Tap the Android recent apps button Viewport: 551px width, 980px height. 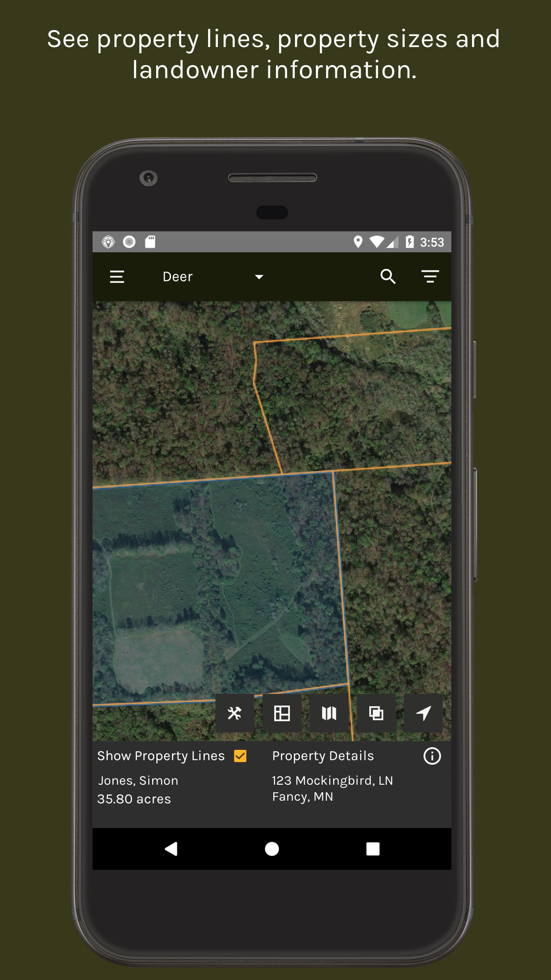tap(373, 849)
